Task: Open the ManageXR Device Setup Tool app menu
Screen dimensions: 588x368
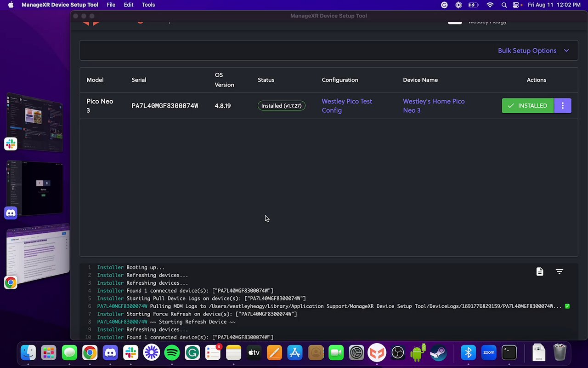Action: [x=60, y=5]
